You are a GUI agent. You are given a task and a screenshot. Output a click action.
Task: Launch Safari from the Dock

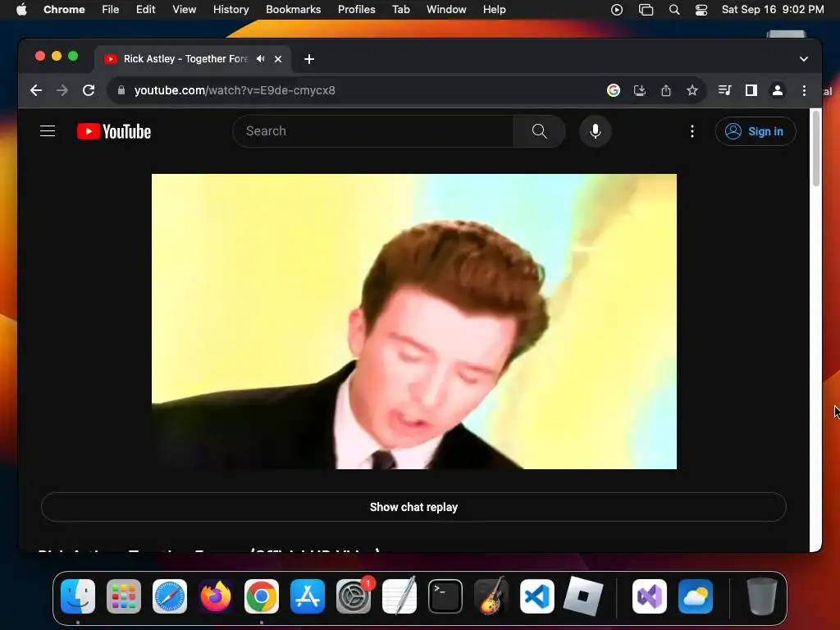pos(170,596)
